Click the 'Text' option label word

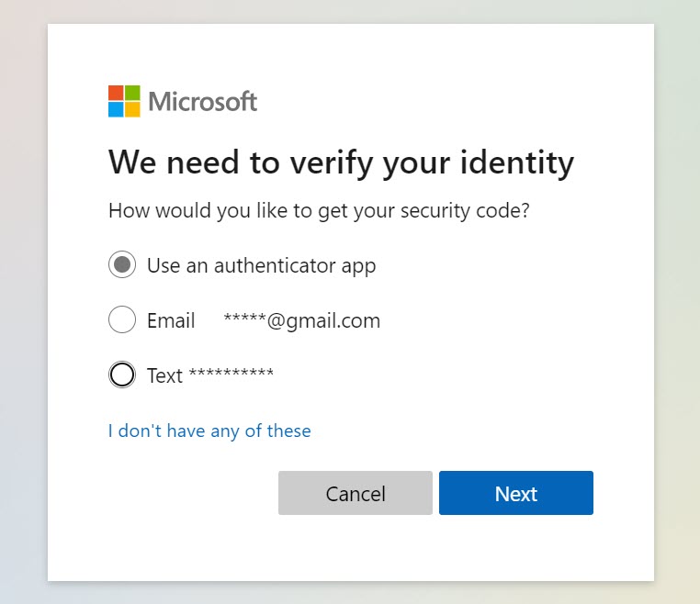point(164,375)
